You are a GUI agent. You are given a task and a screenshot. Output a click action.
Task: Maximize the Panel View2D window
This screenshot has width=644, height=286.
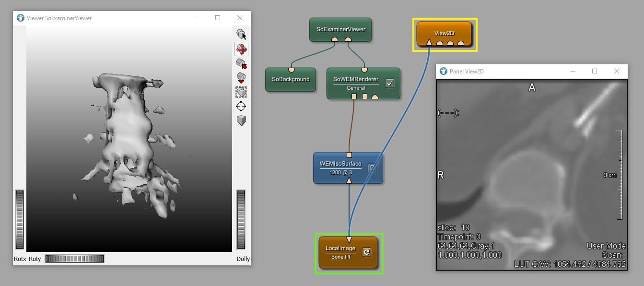coord(595,71)
